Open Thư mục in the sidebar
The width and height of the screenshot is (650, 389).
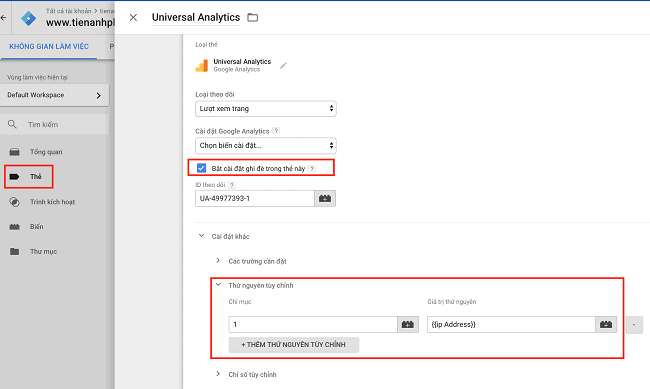44,251
